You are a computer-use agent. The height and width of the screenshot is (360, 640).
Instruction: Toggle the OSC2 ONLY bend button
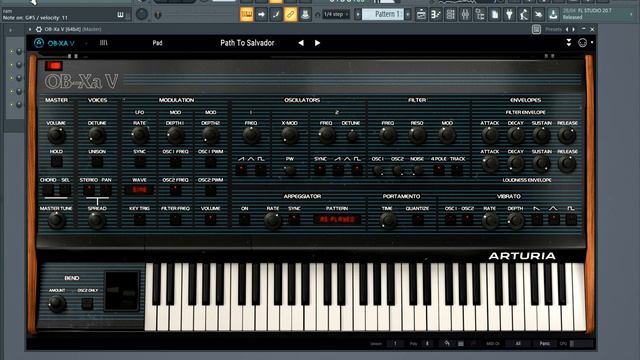click(x=87, y=304)
